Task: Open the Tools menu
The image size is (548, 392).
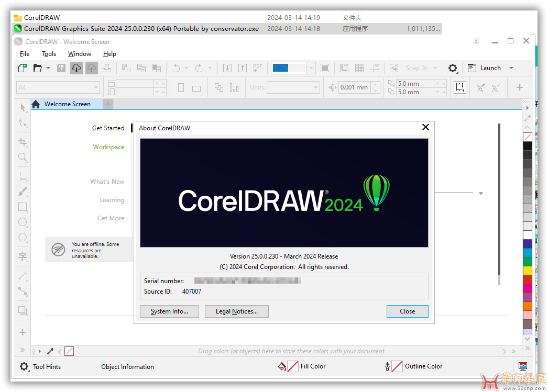Action: [x=49, y=54]
